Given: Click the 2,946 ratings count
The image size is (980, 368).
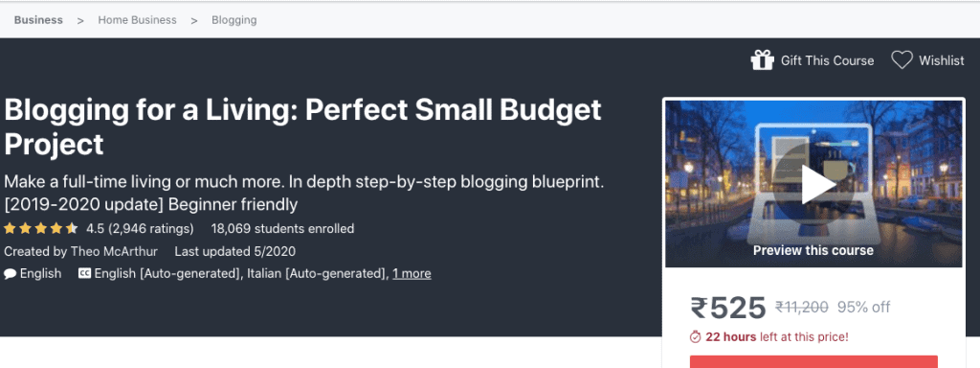Looking at the screenshot, I should click(151, 228).
